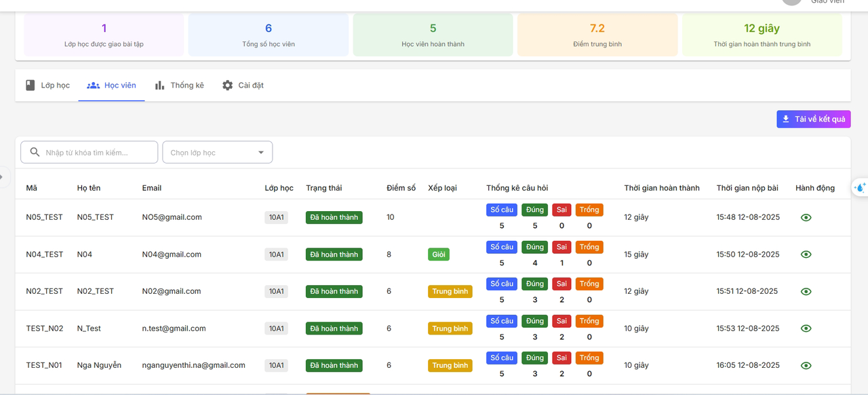Image resolution: width=868 pixels, height=395 pixels.
Task: Focus the keyword search input field
Action: pos(90,153)
